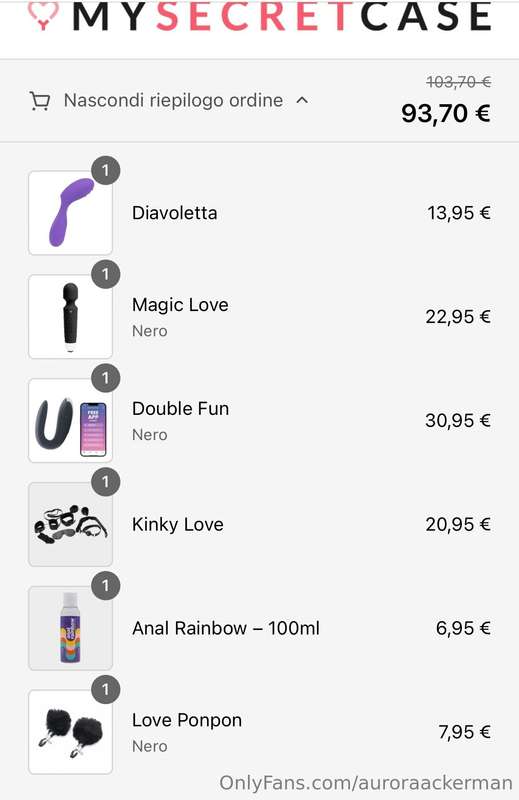This screenshot has width=519, height=800.
Task: Click the shopping cart icon
Action: click(x=39, y=101)
